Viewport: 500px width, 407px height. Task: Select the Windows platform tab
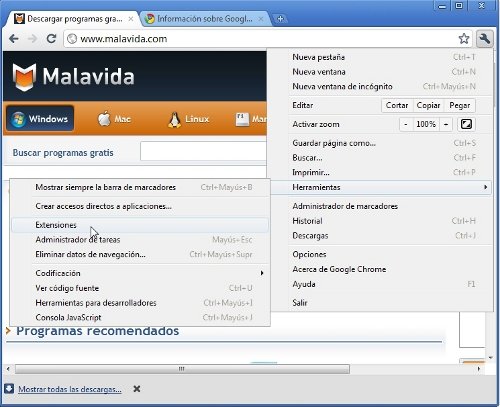[40, 118]
